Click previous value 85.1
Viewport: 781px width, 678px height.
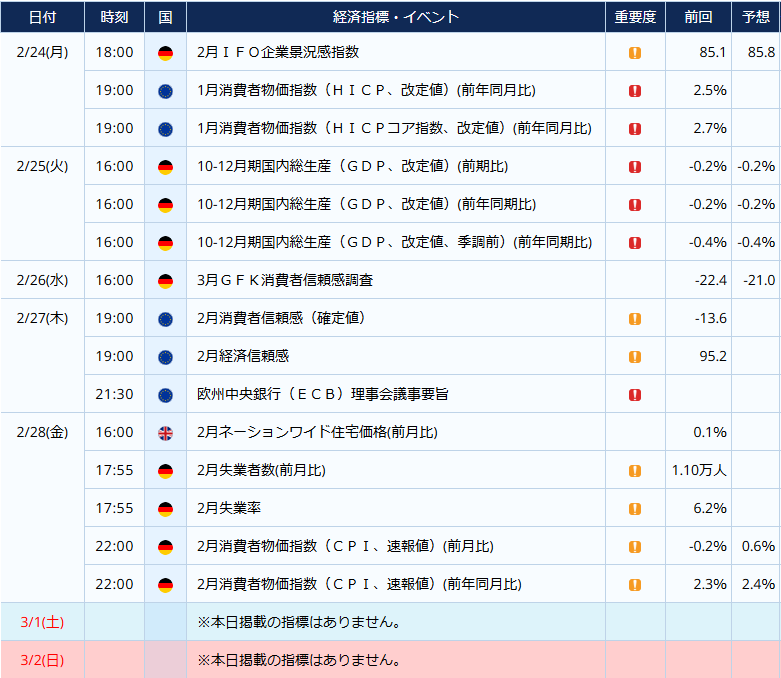pyautogui.click(x=713, y=52)
